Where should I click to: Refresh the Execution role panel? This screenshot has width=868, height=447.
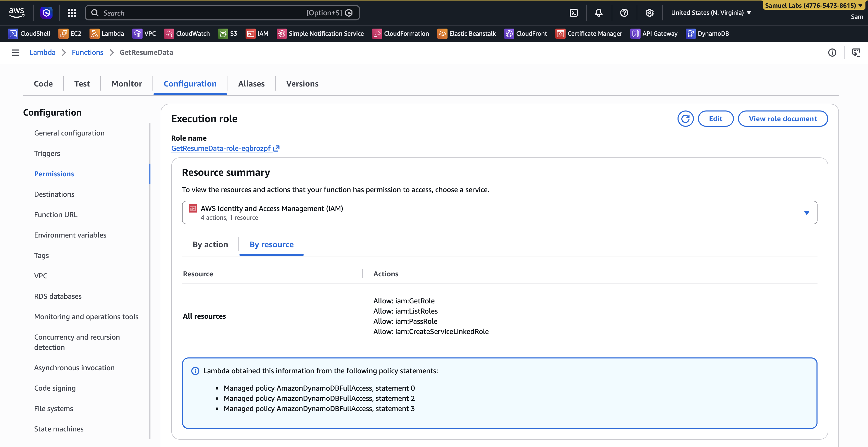click(685, 119)
